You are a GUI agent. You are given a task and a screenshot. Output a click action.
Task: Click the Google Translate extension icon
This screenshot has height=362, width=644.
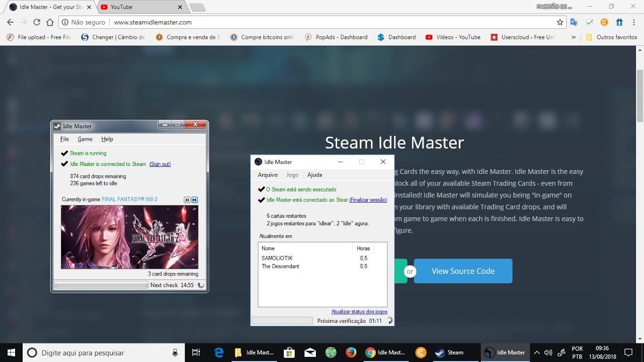[x=574, y=22]
